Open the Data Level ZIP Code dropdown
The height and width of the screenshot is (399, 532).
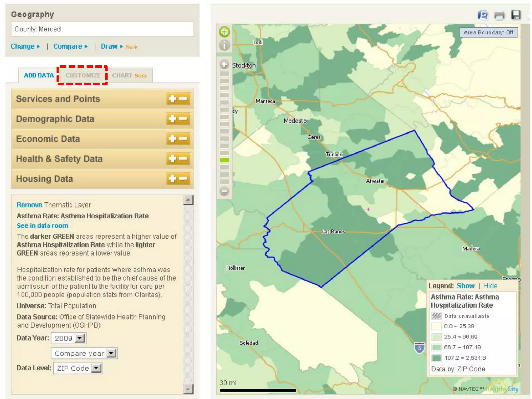point(96,368)
